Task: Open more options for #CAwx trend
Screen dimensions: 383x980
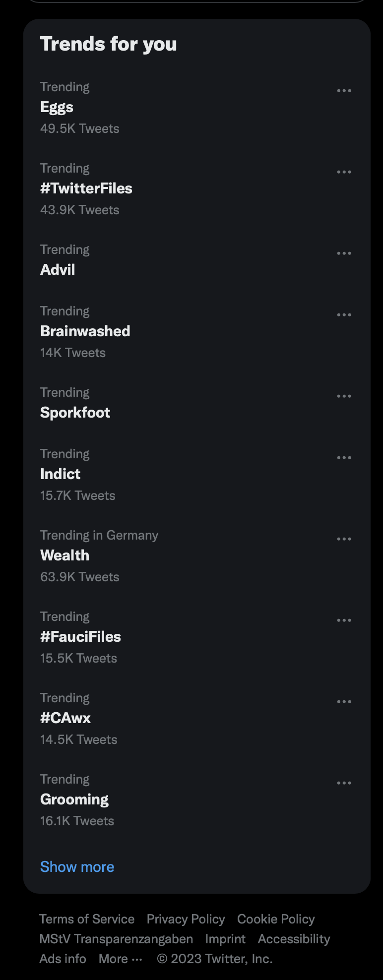Action: (344, 702)
